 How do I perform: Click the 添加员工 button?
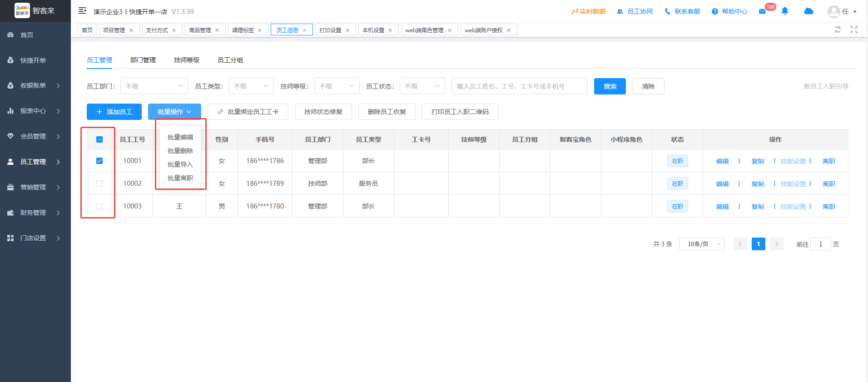pyautogui.click(x=114, y=112)
